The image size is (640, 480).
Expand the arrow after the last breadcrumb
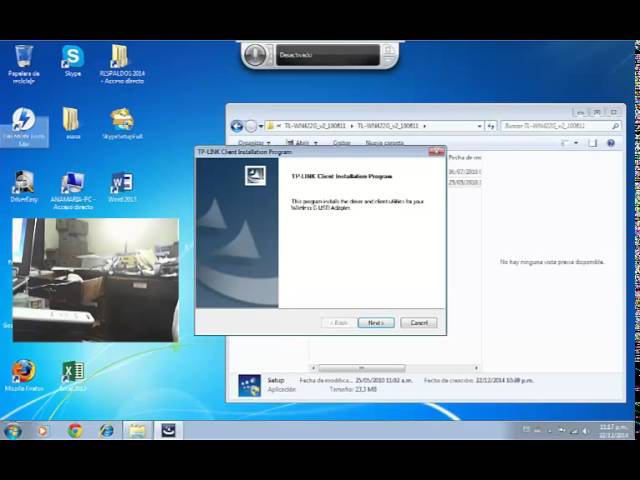point(424,126)
